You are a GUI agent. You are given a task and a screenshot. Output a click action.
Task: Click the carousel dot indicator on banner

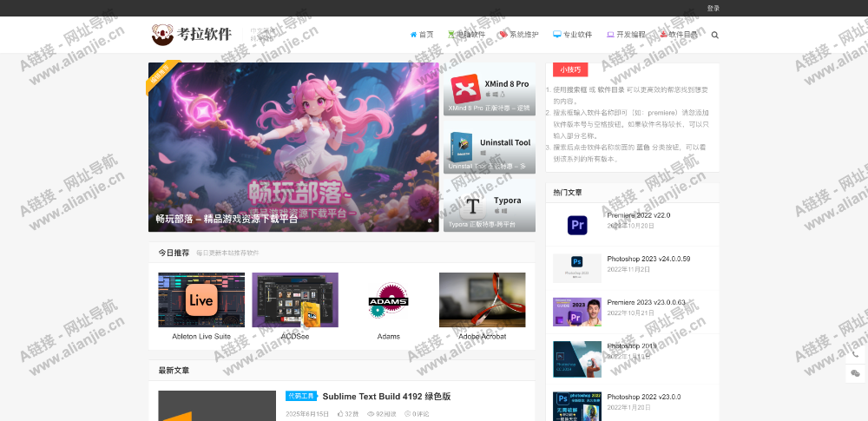pyautogui.click(x=430, y=220)
